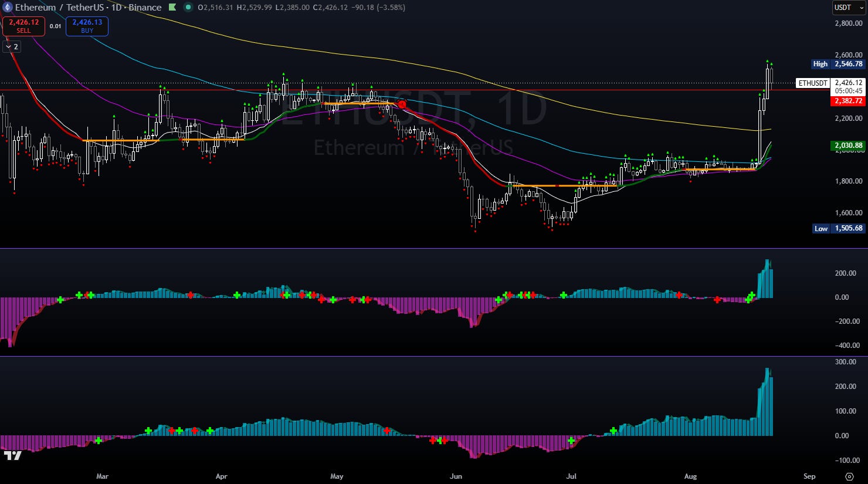This screenshot has height=484, width=868.
Task: Click the red 2,382.72 price label
Action: tap(848, 101)
